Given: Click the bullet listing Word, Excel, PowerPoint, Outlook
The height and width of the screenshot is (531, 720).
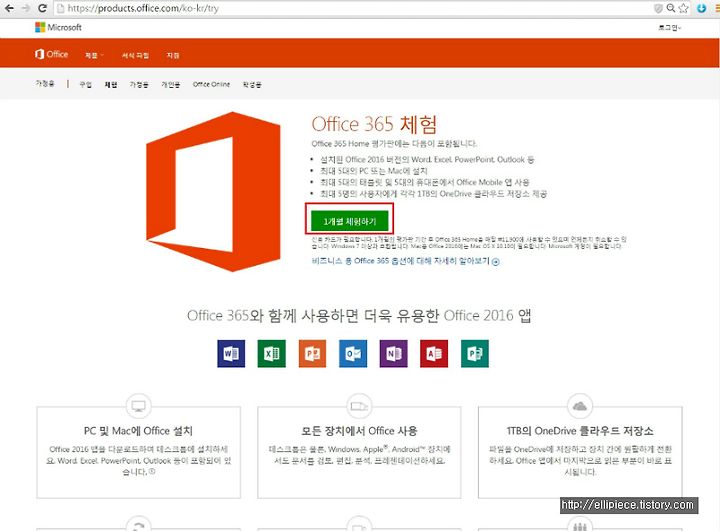Looking at the screenshot, I should 427,159.
